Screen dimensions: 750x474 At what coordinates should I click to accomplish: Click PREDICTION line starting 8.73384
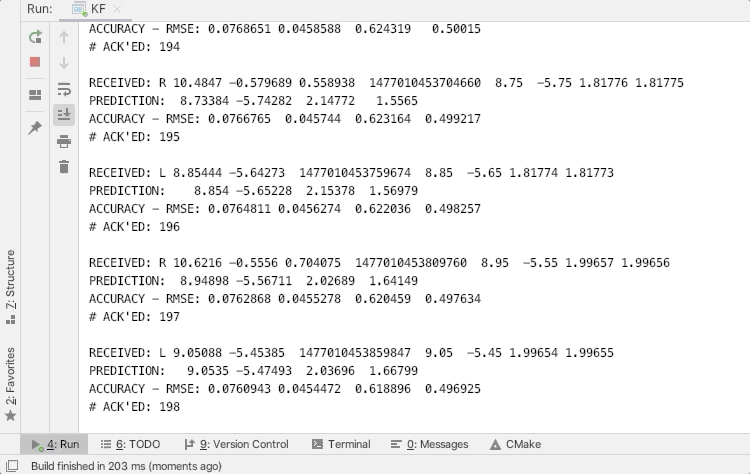[254, 101]
